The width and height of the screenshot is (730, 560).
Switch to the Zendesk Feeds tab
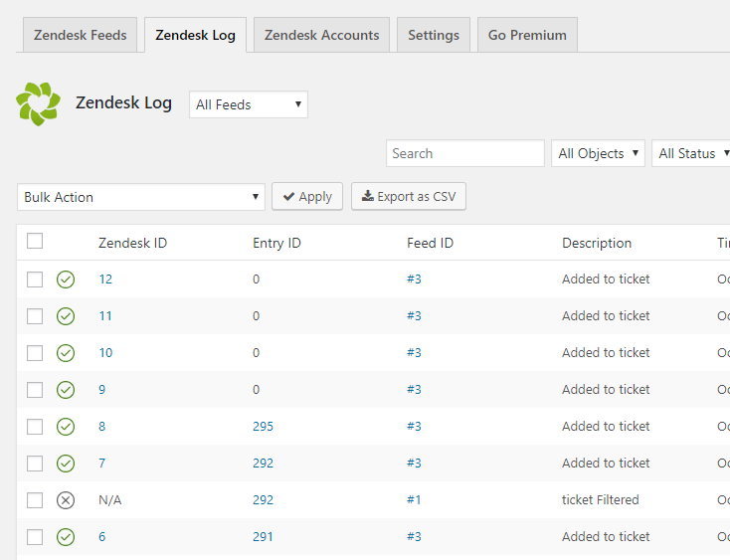81,35
